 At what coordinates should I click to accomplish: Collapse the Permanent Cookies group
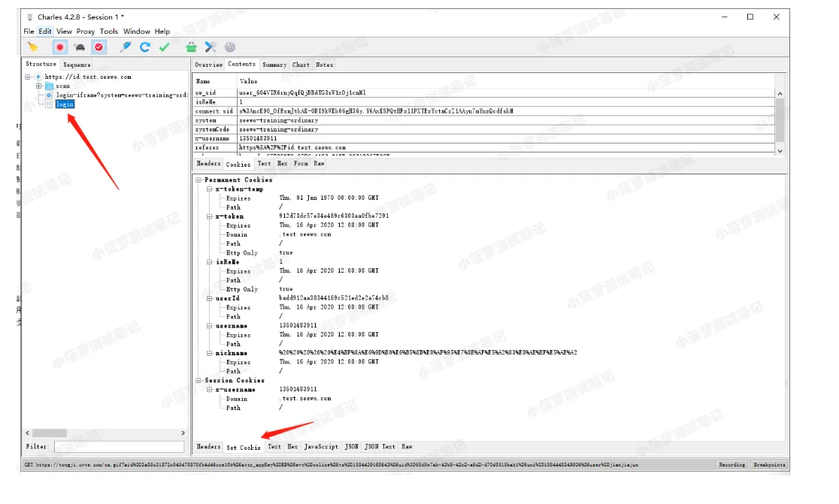point(198,180)
